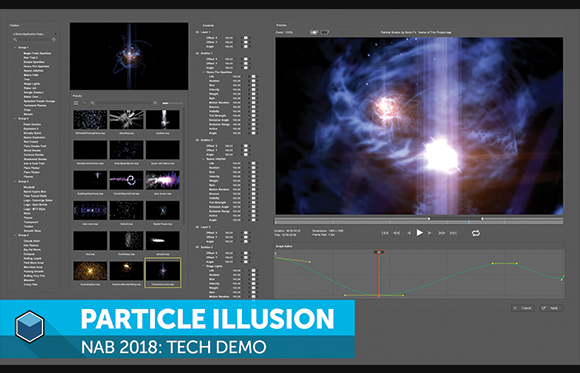Step back one frame in the preview
580x373 pixels.
pyautogui.click(x=409, y=233)
